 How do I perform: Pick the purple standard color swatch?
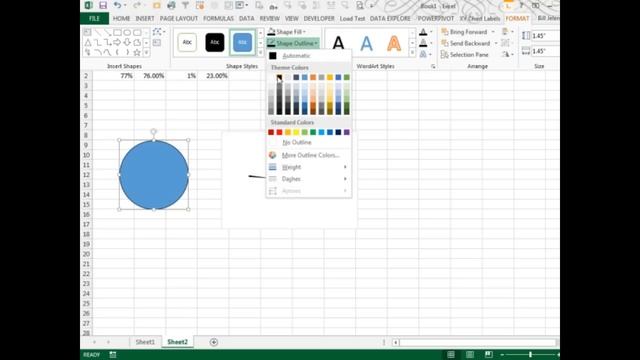pyautogui.click(x=347, y=132)
